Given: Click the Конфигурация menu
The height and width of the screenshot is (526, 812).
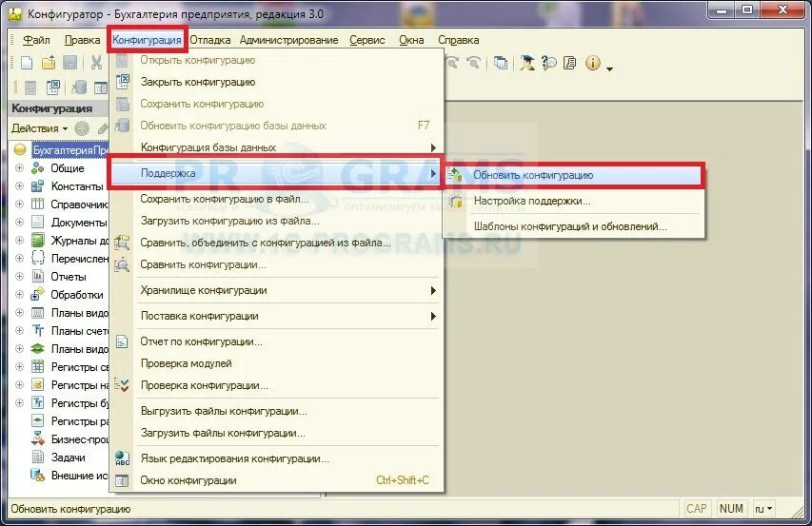Looking at the screenshot, I should (x=147, y=40).
